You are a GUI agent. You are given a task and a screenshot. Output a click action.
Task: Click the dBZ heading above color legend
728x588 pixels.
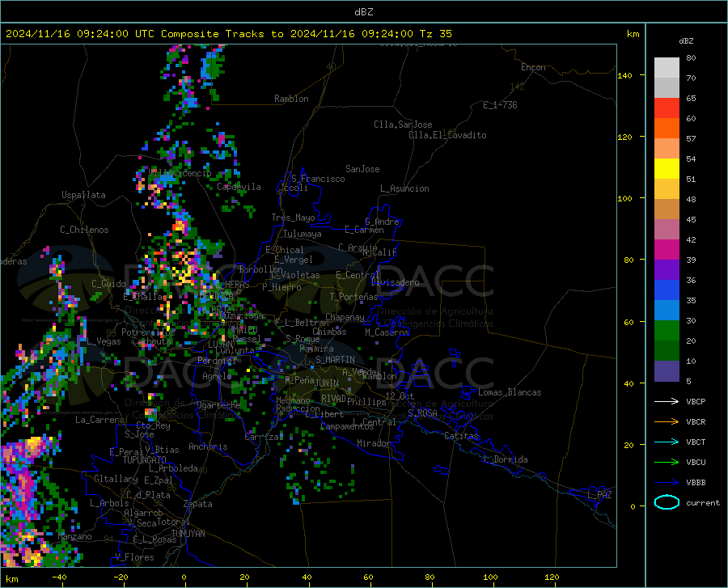[x=686, y=40]
